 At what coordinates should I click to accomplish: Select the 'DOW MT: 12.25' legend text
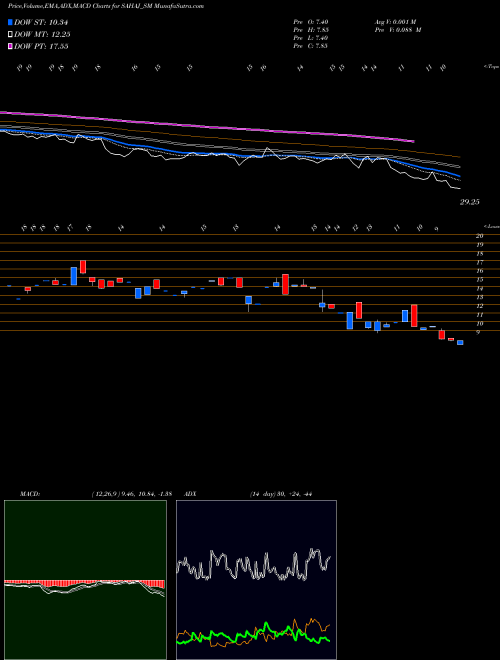click(42, 35)
